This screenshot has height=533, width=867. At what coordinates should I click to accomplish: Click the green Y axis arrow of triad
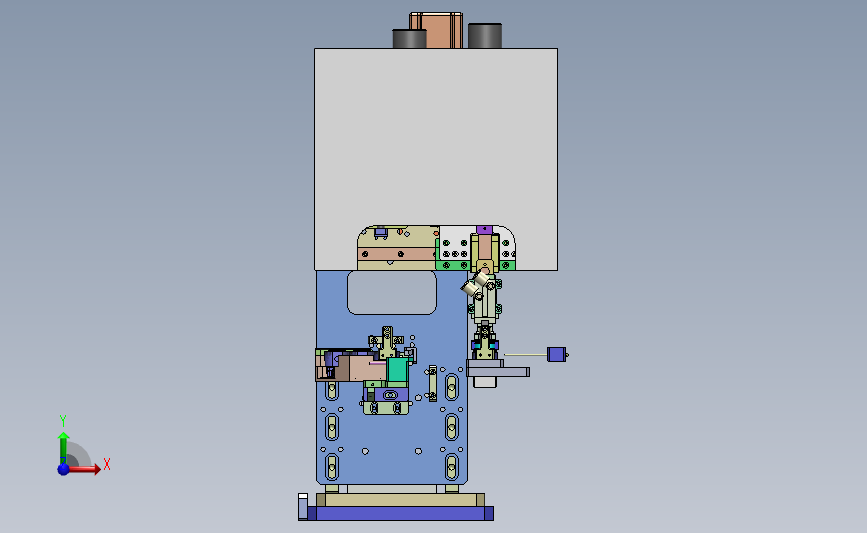[x=64, y=448]
